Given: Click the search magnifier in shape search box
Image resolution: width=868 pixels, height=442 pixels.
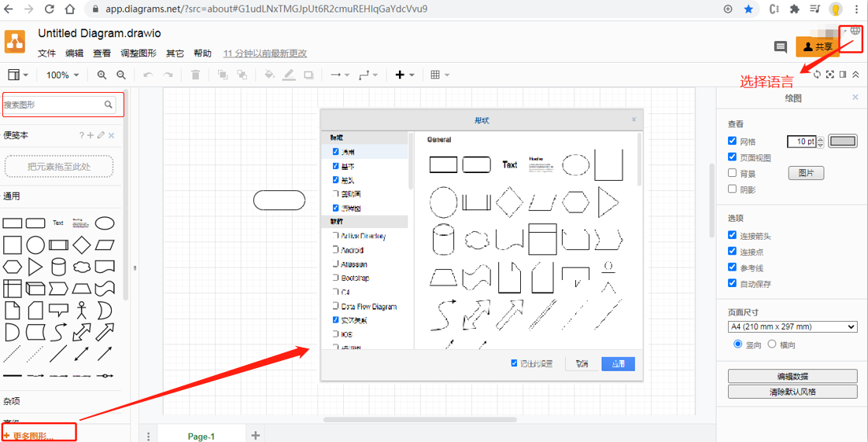Looking at the screenshot, I should (109, 104).
